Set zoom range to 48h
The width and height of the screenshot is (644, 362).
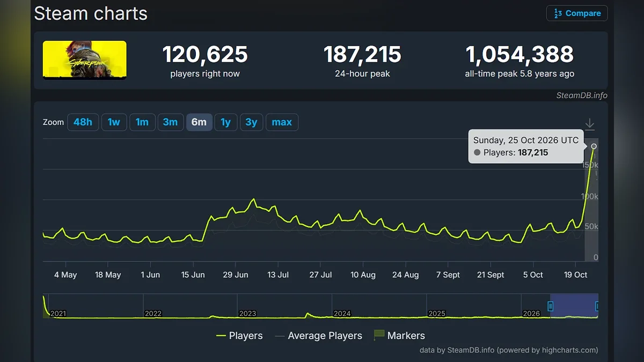(x=83, y=122)
